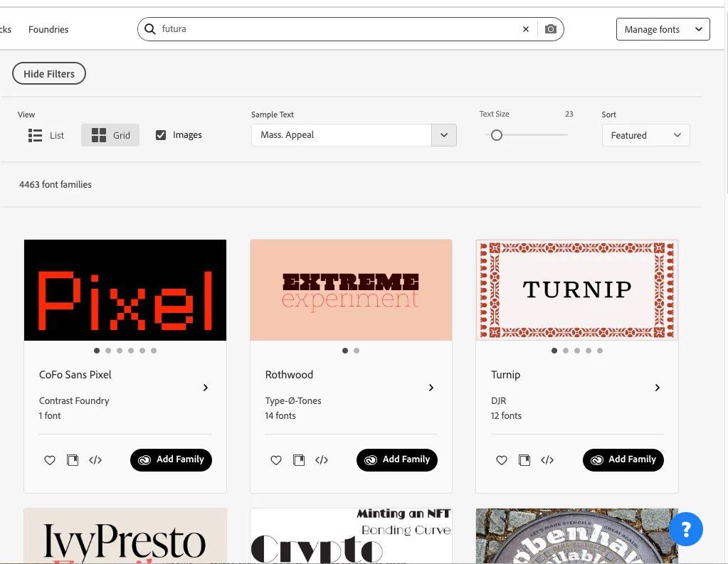The image size is (728, 564).
Task: Favorite CoFo Sans Pixel with heart
Action: pyautogui.click(x=50, y=460)
